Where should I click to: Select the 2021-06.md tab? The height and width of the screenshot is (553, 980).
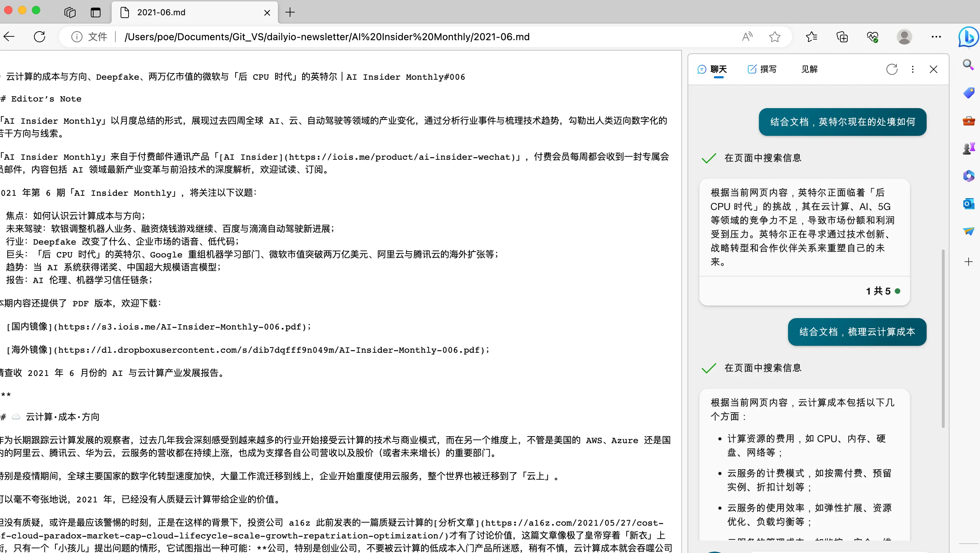(x=194, y=12)
